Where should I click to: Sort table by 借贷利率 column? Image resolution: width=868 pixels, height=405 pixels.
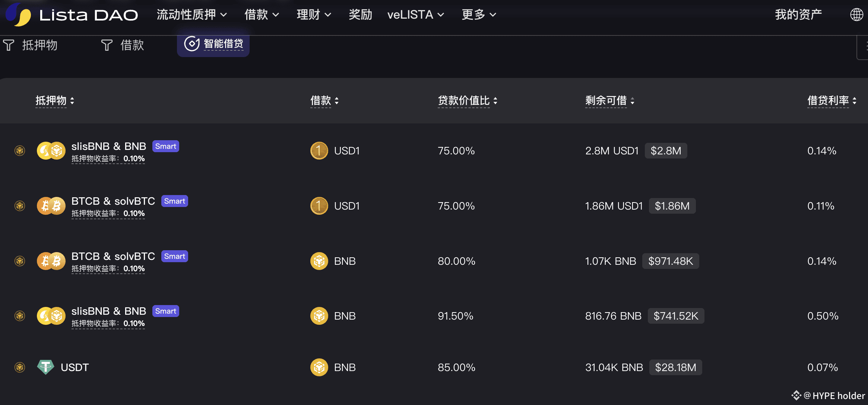click(x=831, y=101)
